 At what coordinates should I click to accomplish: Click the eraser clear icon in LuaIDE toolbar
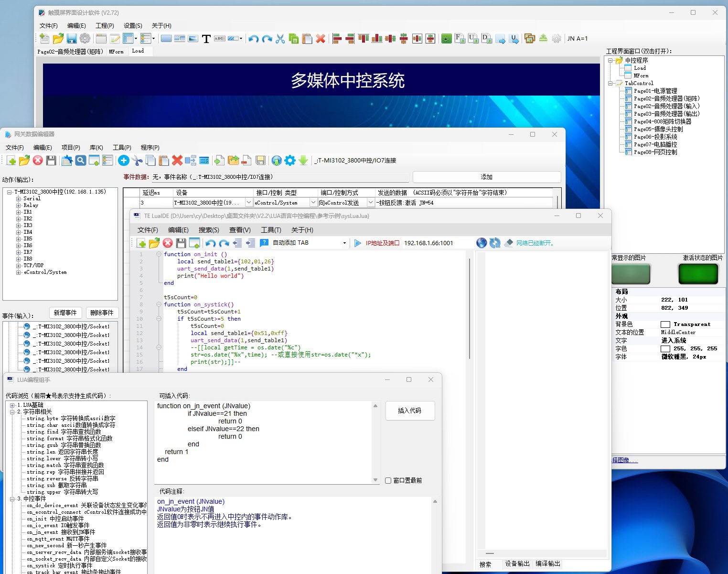coord(508,243)
